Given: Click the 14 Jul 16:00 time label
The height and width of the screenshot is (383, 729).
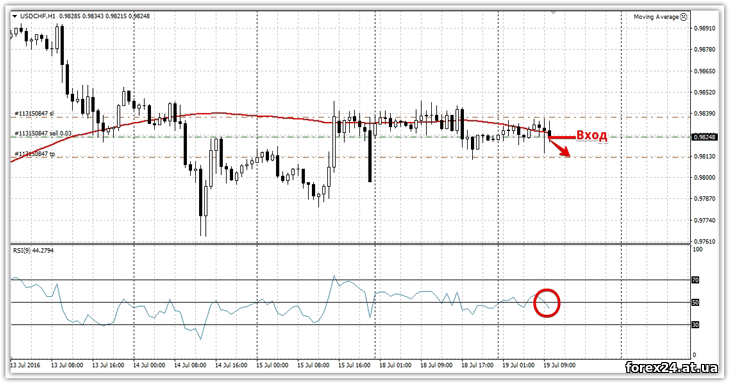Looking at the screenshot, I should click(x=231, y=365).
